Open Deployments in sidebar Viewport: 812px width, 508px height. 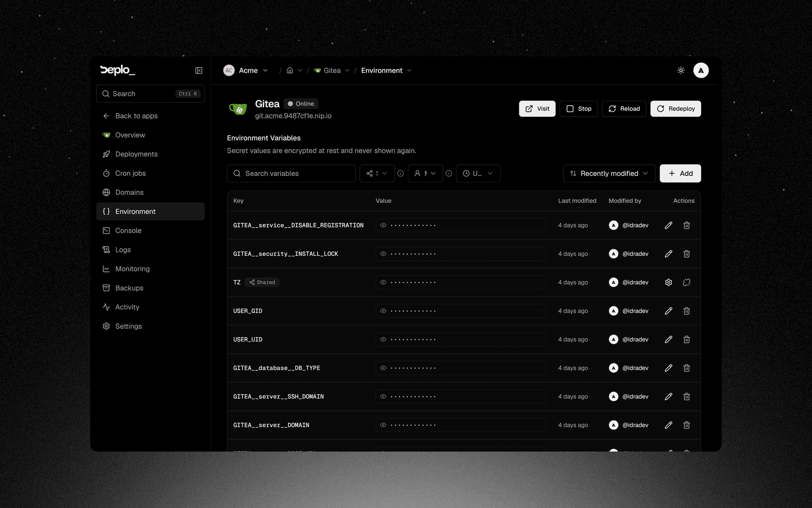[x=150, y=154]
